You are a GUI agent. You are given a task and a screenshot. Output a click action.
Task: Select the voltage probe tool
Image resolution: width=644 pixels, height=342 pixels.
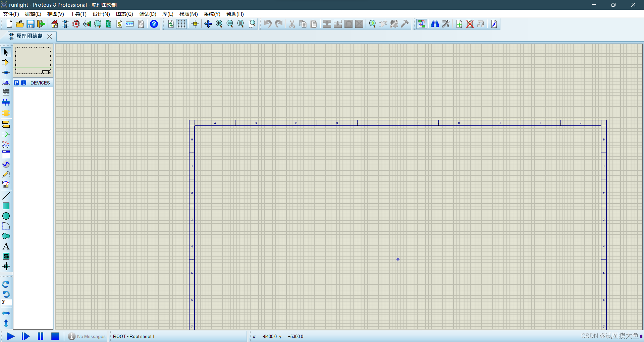[6, 174]
